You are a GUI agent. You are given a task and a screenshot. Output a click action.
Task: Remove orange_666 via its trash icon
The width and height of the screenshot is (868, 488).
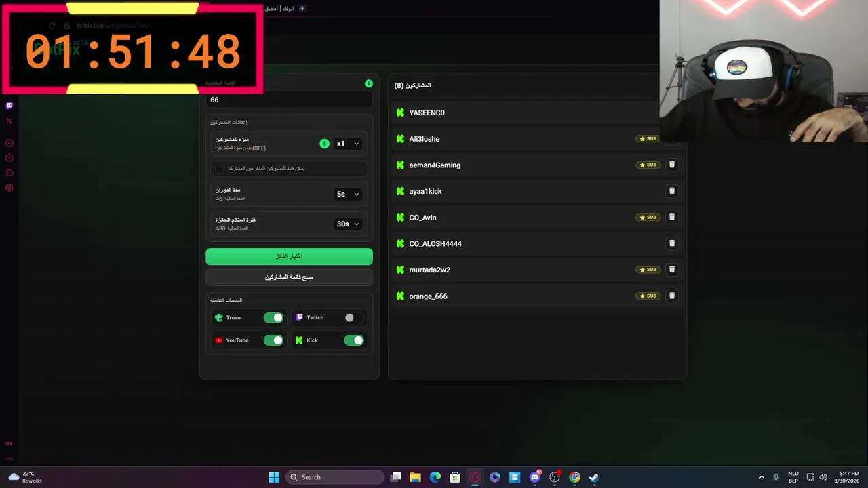coord(672,296)
